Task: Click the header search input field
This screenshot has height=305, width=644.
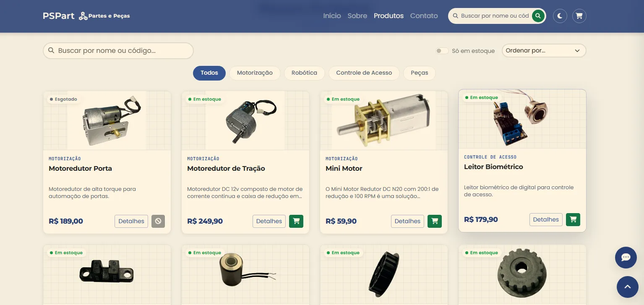Action: [495, 16]
